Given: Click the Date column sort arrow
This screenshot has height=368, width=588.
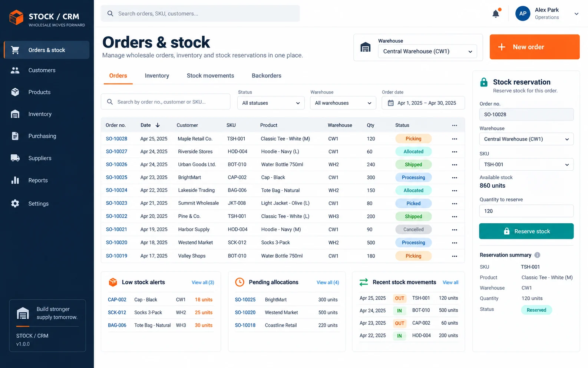Looking at the screenshot, I should click(158, 125).
